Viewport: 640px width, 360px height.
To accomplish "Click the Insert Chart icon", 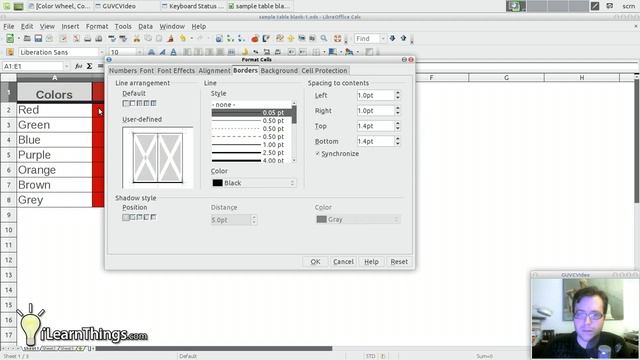I will (x=255, y=38).
